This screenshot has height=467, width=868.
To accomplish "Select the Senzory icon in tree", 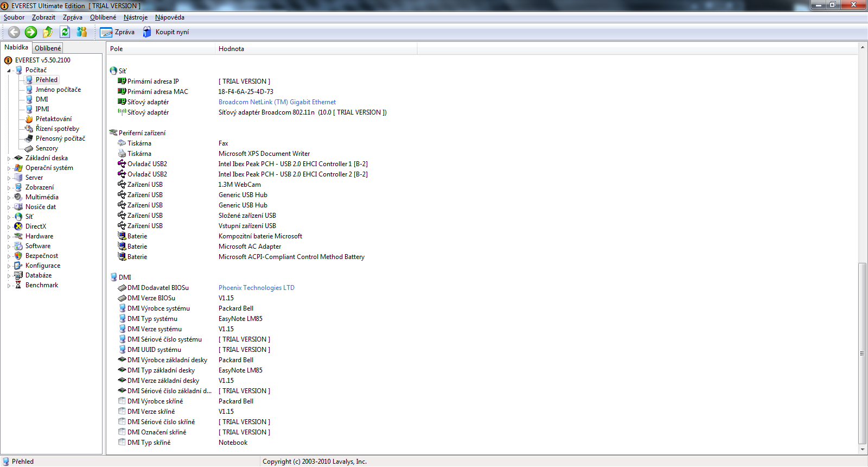I will point(29,148).
